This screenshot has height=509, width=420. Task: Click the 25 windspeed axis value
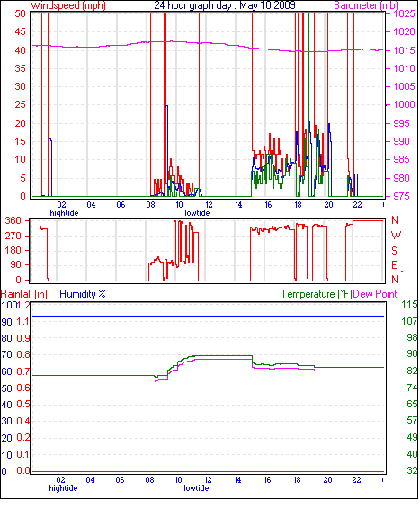(20, 104)
